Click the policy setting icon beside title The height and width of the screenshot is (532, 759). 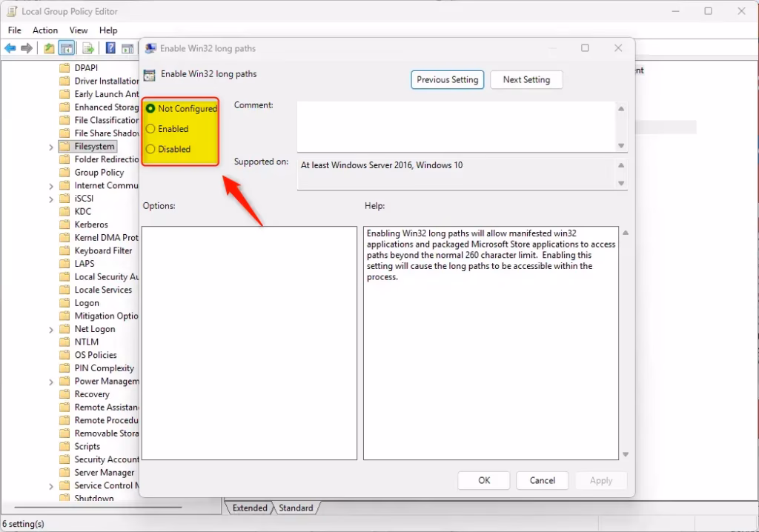click(x=150, y=75)
